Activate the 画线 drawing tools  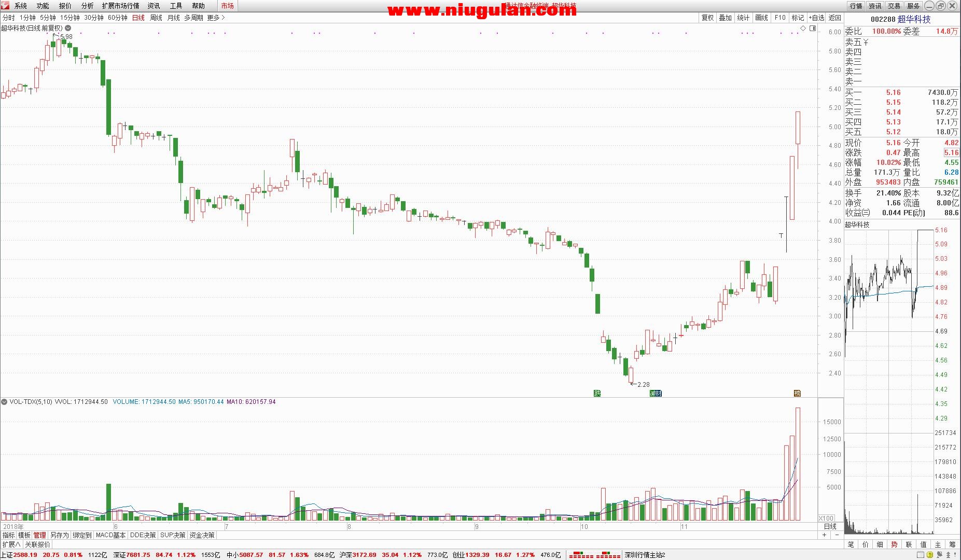point(761,18)
